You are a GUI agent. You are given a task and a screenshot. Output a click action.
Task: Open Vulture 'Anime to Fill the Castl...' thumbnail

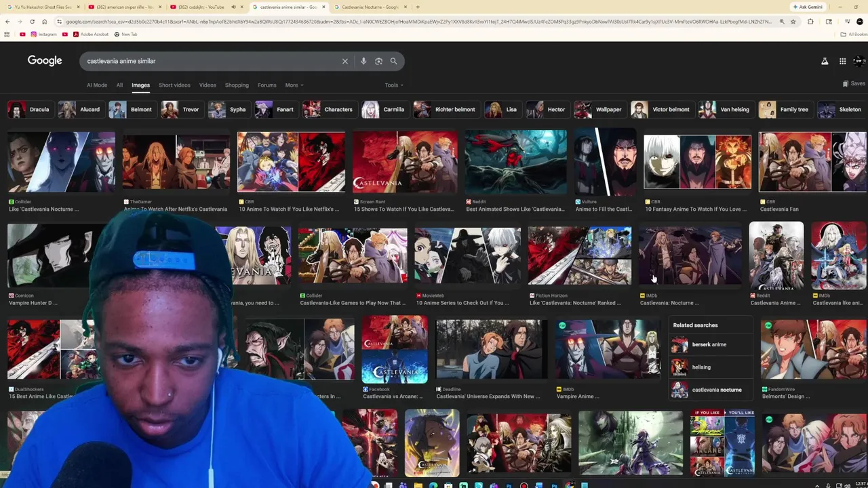pyautogui.click(x=605, y=162)
